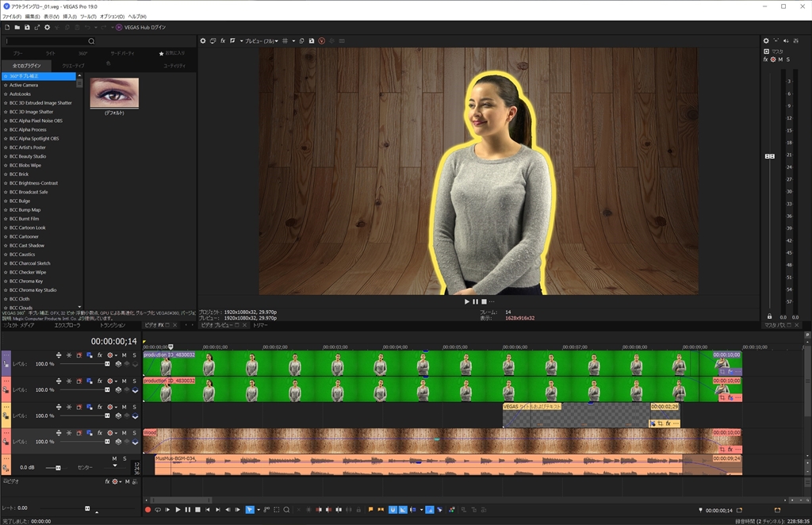Save snapshot icon in the preview toolbar
The height and width of the screenshot is (525, 812).
pos(311,40)
